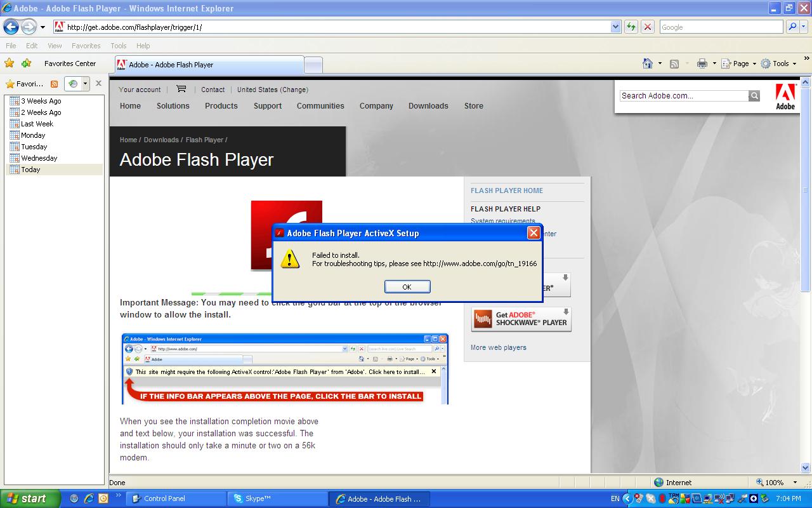Click OK in the Failed to install dialog
The width and height of the screenshot is (812, 508).
pos(407,287)
